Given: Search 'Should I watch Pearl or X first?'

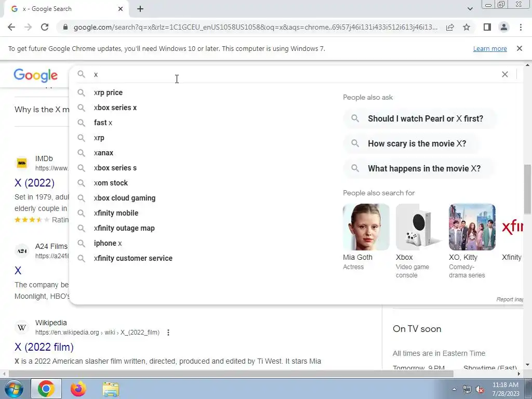Looking at the screenshot, I should [x=419, y=119].
